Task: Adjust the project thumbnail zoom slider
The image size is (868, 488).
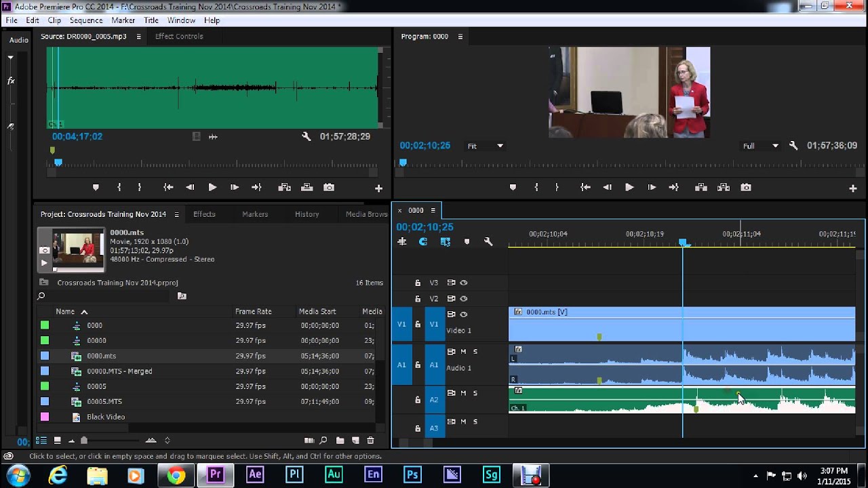Action: point(84,441)
